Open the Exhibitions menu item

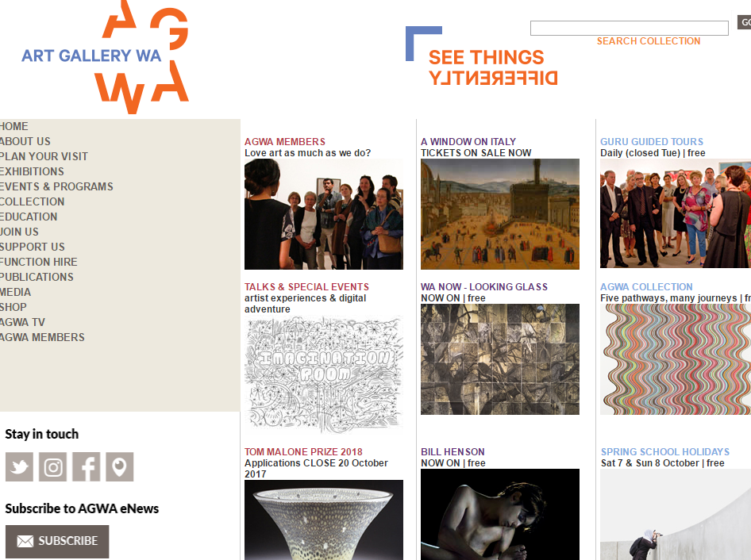32,171
